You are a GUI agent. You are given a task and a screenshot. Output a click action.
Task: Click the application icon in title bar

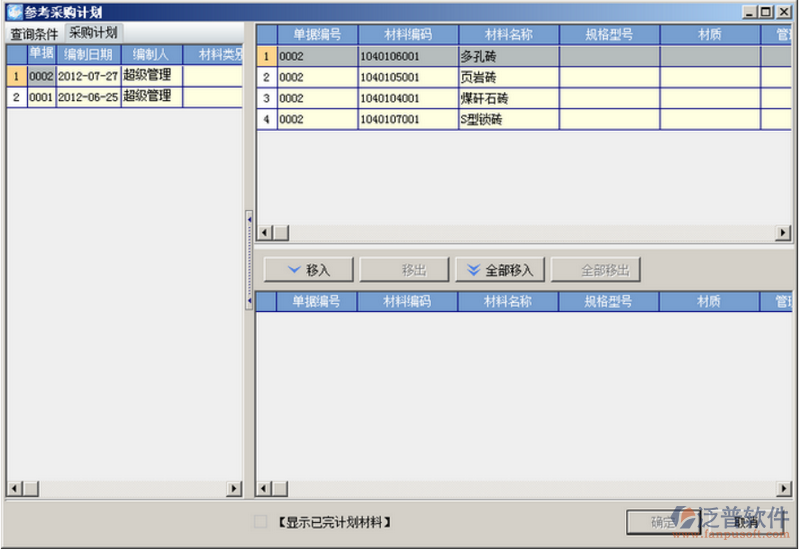pyautogui.click(x=13, y=12)
